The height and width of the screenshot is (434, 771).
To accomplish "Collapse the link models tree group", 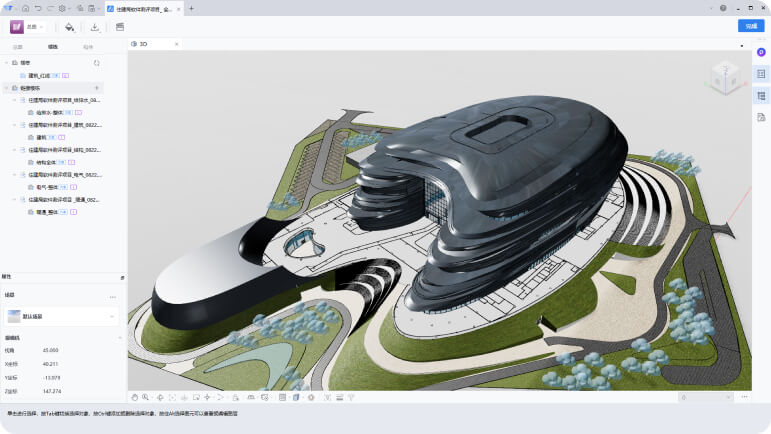I will (x=6, y=88).
